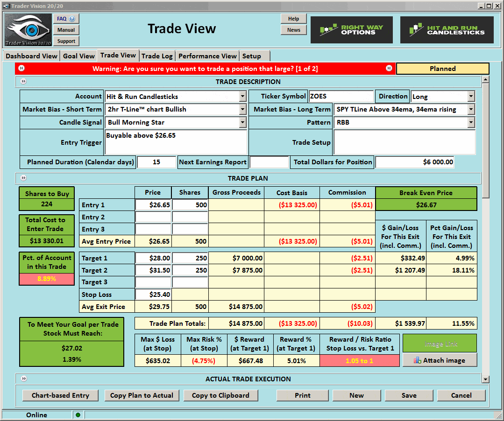
Task: Click the Entry 1 price field
Action: pos(153,205)
